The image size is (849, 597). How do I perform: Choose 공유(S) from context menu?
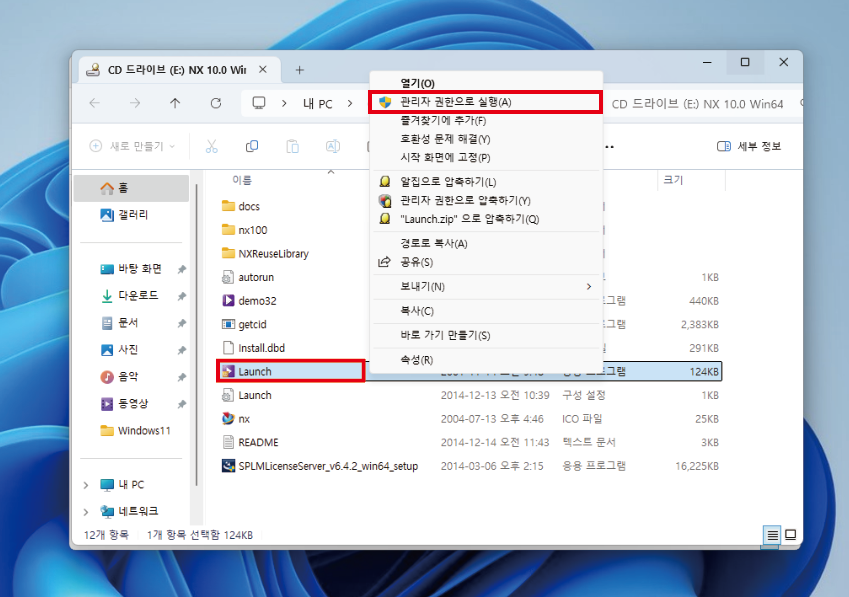pos(486,262)
